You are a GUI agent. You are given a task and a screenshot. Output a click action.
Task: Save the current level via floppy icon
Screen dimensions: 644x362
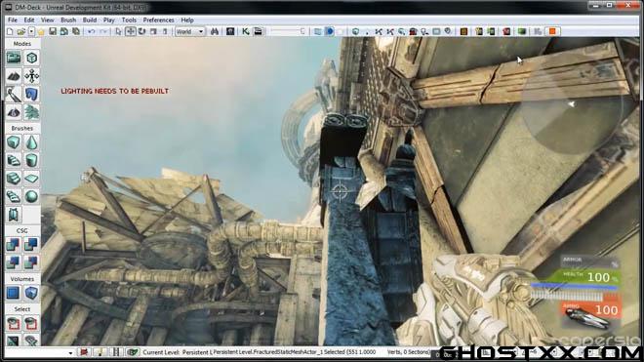click(x=53, y=31)
